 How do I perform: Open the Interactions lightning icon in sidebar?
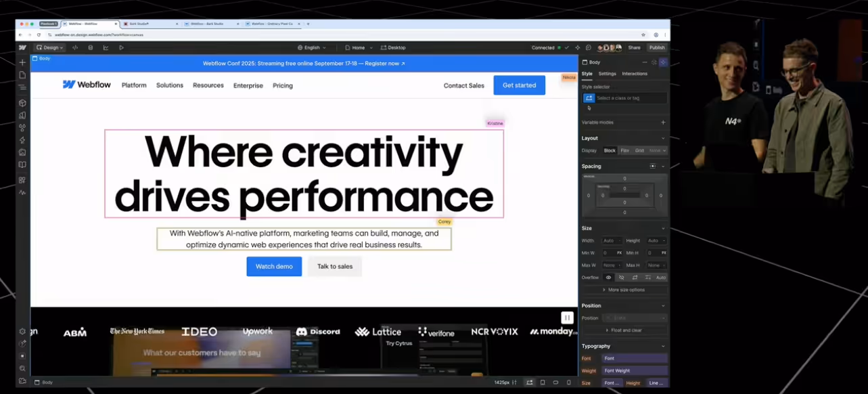22,140
